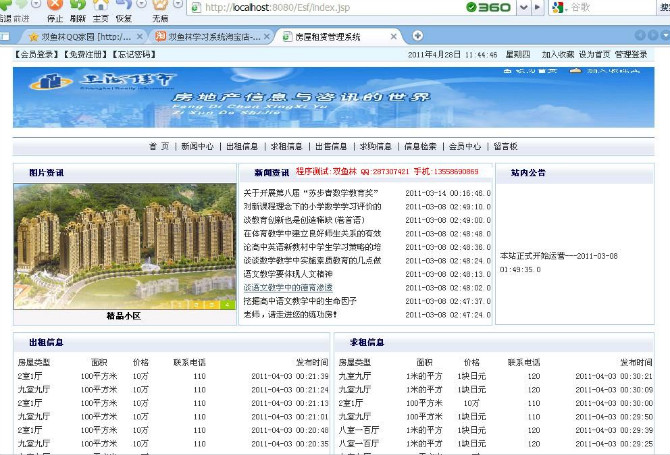This screenshot has width=670, height=455.
Task: Focus the 谷歌 search input box
Action: point(611,7)
